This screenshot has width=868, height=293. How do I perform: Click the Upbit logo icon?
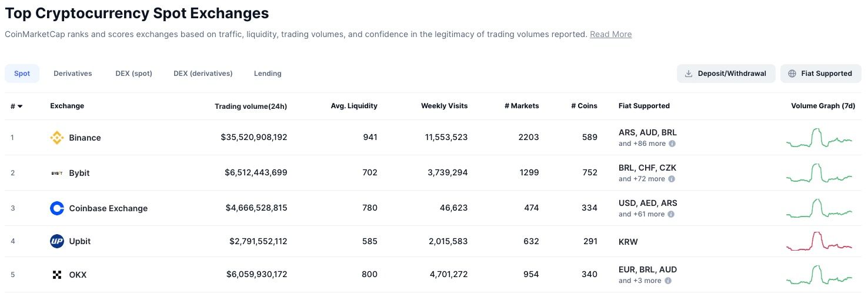coord(57,241)
